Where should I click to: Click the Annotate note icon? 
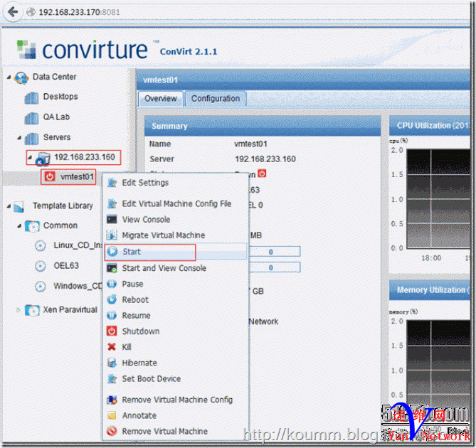click(x=112, y=415)
